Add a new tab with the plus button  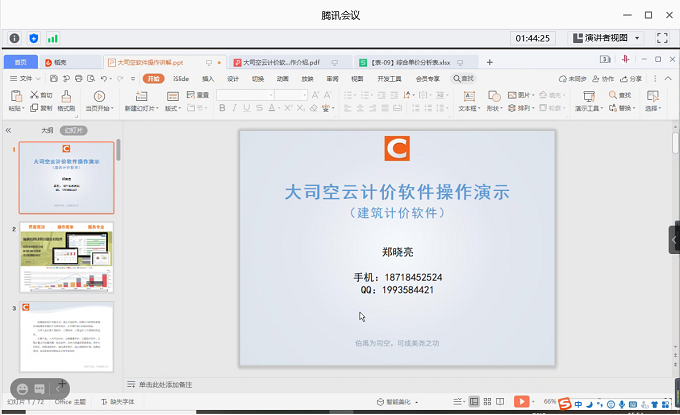(489, 62)
